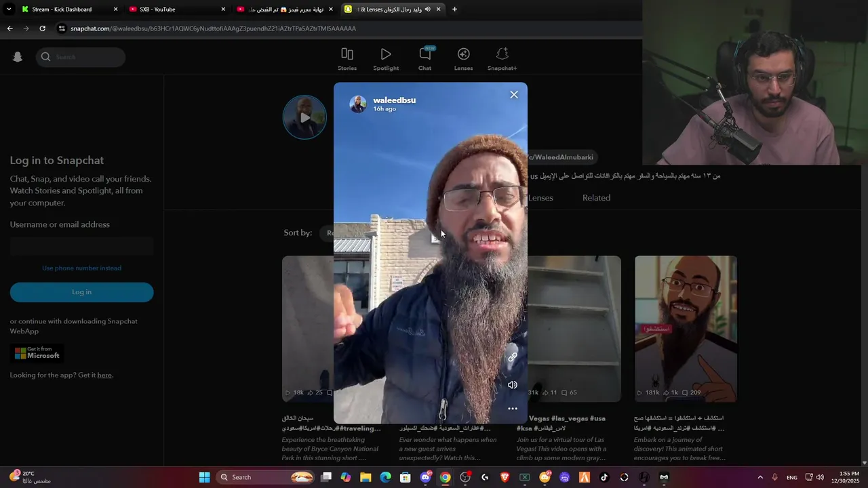This screenshot has height=488, width=868.
Task: Click the Username or email address field
Action: pyautogui.click(x=81, y=247)
